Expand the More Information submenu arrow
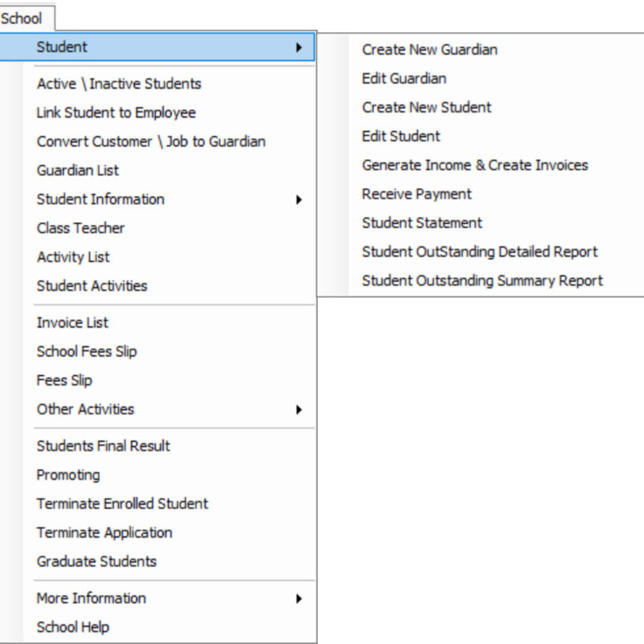The width and height of the screenshot is (644, 644). tap(299, 598)
